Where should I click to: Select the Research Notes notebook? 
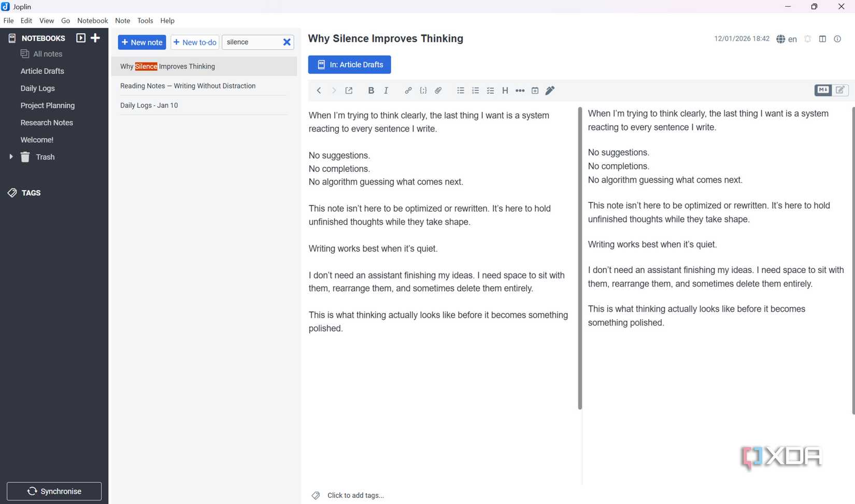47,123
